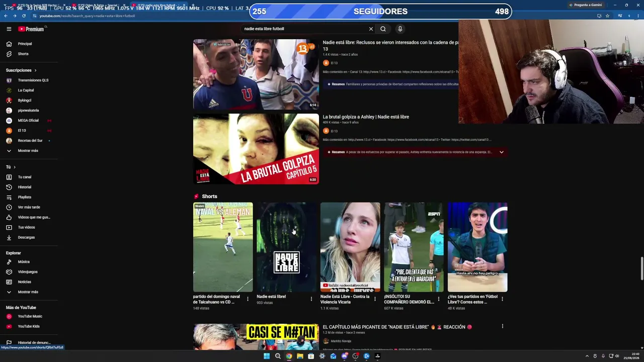Open Windows taskbar search
644x362 pixels.
pos(278,356)
